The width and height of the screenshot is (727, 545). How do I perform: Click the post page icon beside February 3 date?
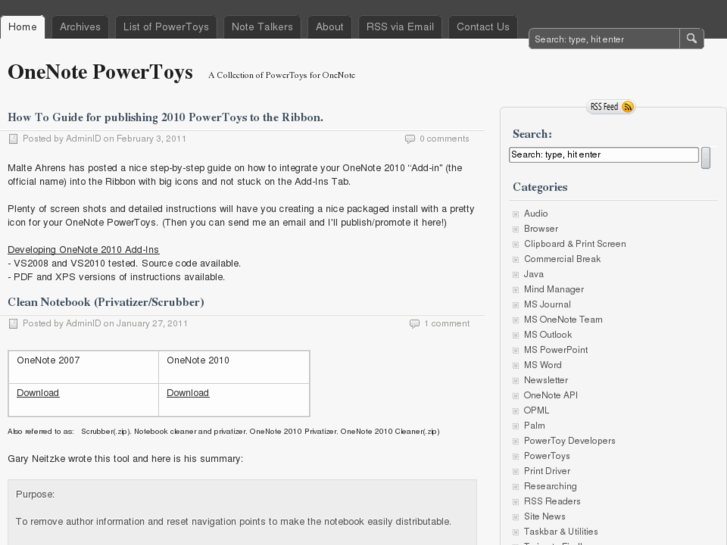pos(13,139)
